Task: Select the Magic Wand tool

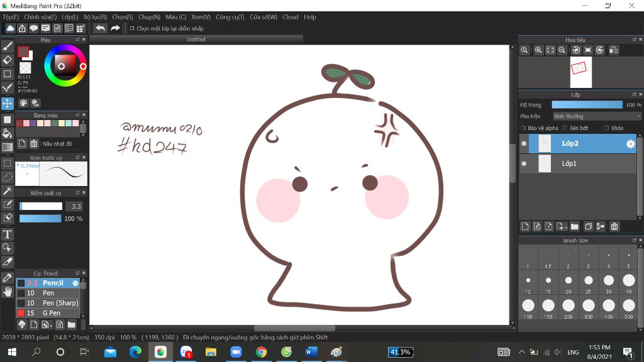Action: [8, 190]
